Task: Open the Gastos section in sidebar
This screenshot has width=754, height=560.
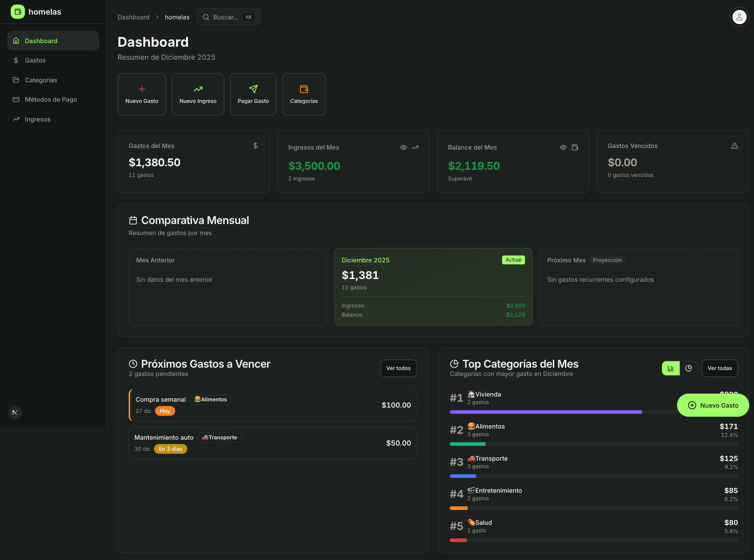Action: (x=35, y=60)
